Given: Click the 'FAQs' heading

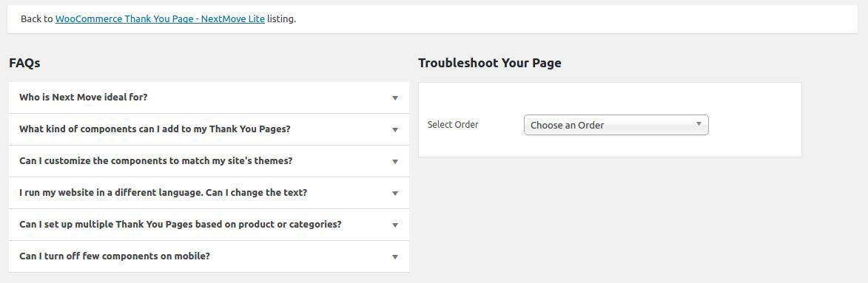Looking at the screenshot, I should coord(24,63).
